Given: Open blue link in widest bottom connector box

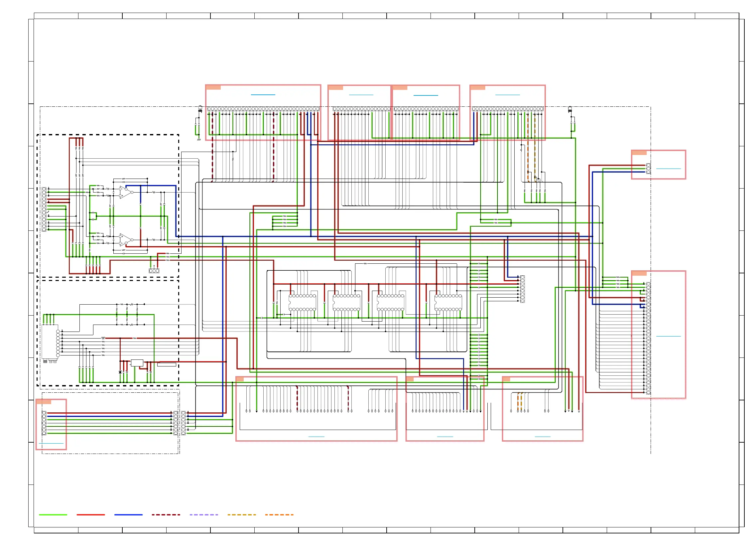Looking at the screenshot, I should pyautogui.click(x=316, y=437).
